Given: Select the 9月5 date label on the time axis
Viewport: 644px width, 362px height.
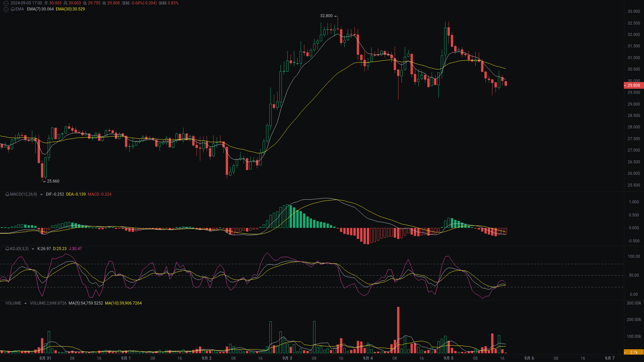Looking at the screenshot, I should 448,358.
